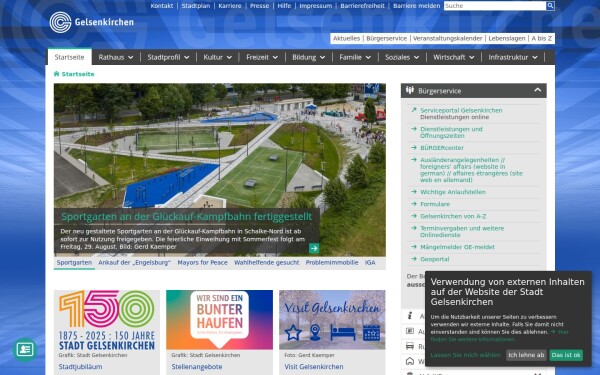Open the 'Wir sind ein bunter Haufen' image
The height and width of the screenshot is (375, 600).
pos(219,320)
